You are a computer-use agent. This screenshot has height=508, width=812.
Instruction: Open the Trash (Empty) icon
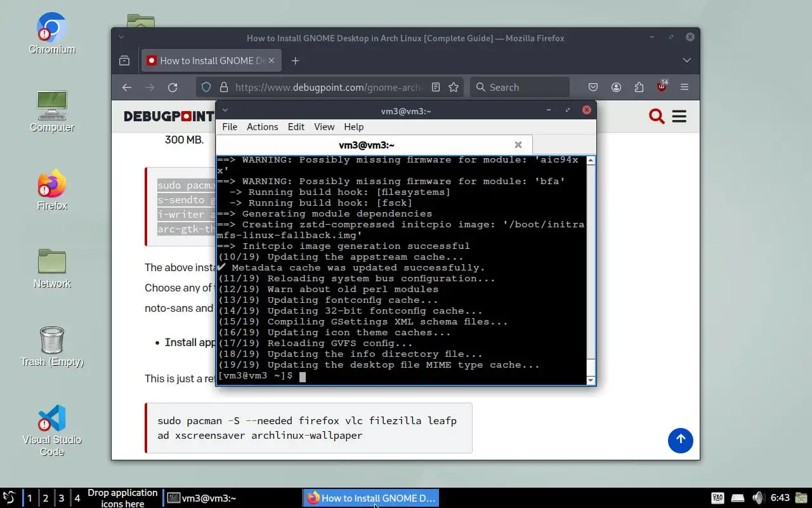tap(51, 347)
